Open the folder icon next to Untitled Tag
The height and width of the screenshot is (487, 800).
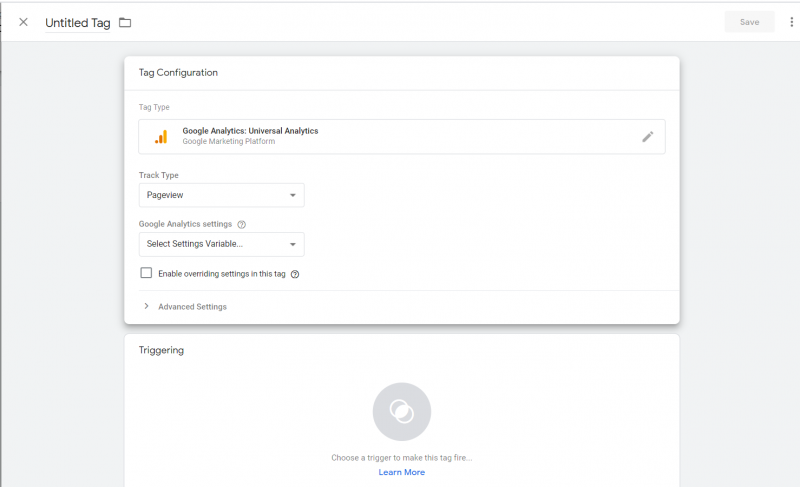[x=125, y=22]
